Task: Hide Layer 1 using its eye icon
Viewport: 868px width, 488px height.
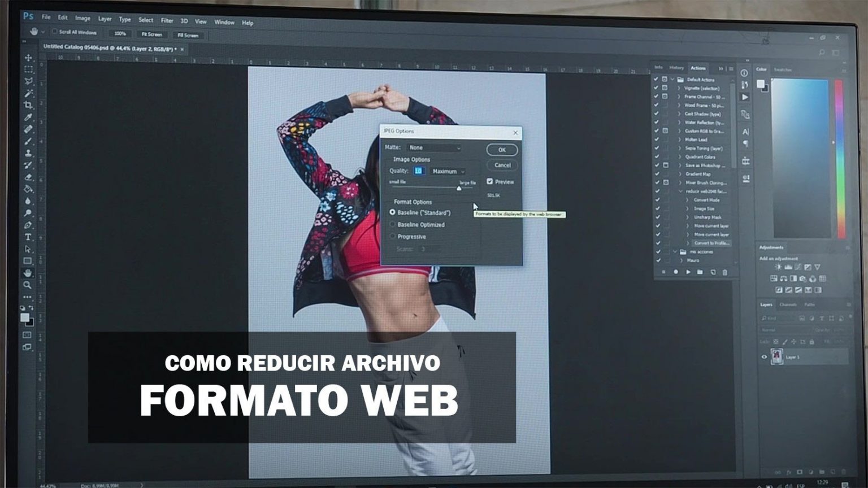Action: [x=764, y=357]
